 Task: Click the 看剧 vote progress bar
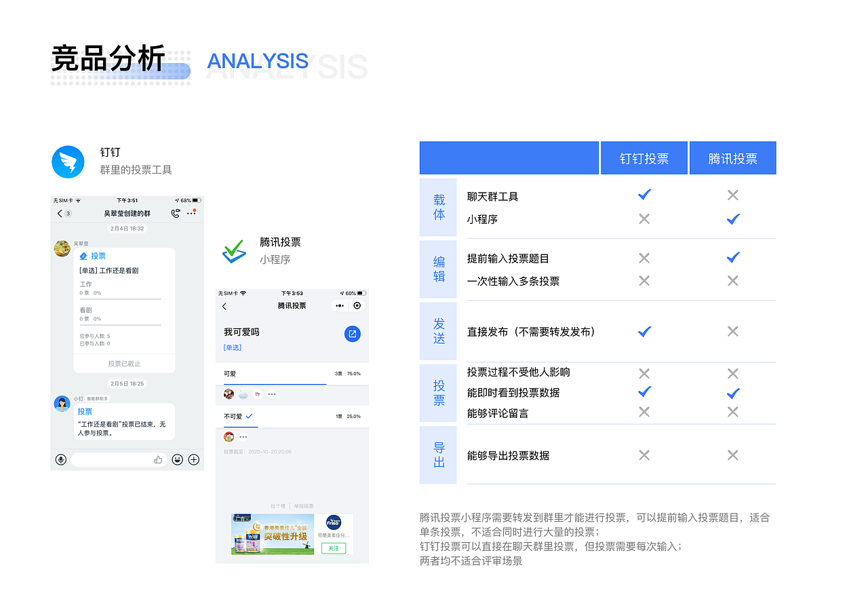[x=120, y=325]
